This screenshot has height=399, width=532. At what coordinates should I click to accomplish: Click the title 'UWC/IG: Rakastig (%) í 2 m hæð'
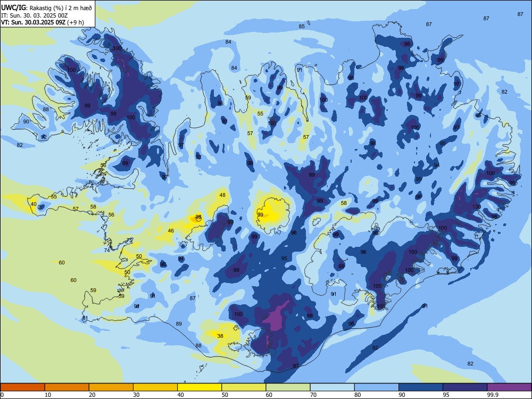[46, 7]
